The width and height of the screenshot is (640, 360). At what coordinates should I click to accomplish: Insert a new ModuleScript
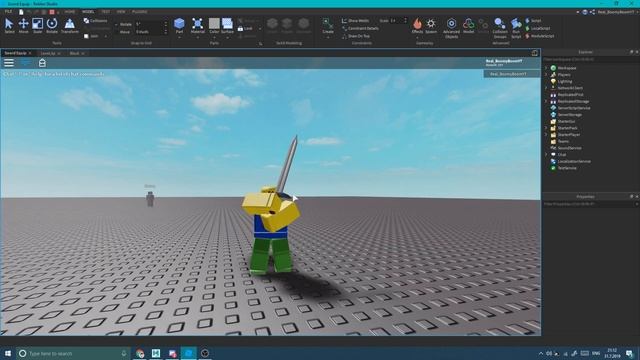tap(540, 36)
